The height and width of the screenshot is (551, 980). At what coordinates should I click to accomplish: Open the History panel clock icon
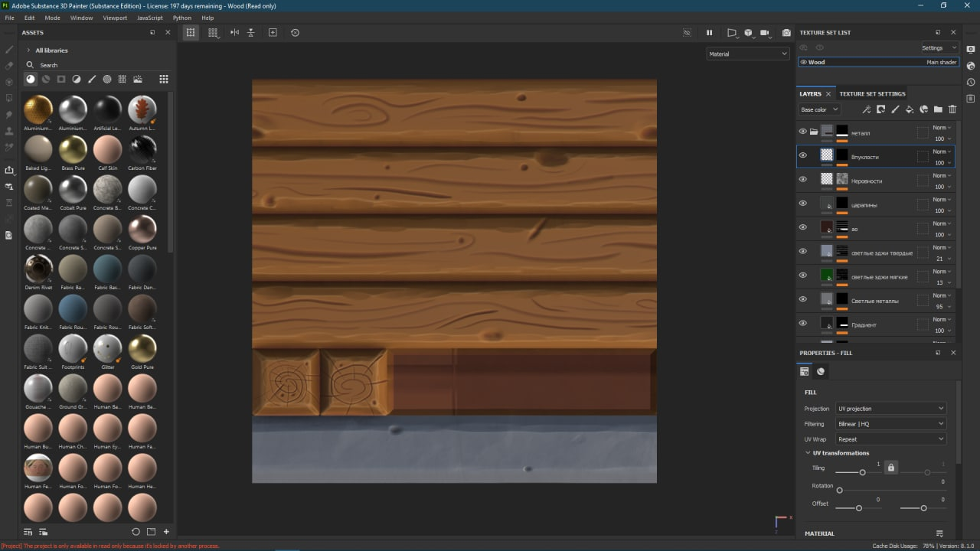(971, 82)
